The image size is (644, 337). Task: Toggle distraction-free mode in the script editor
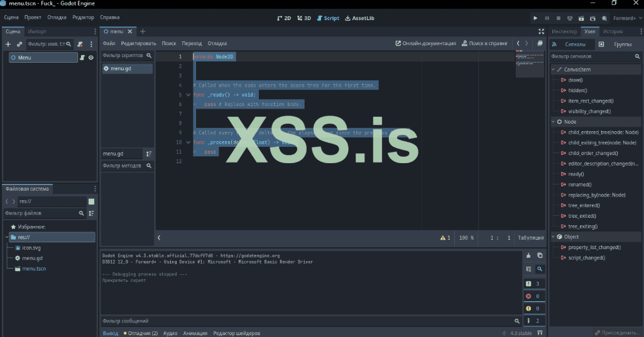point(542,31)
